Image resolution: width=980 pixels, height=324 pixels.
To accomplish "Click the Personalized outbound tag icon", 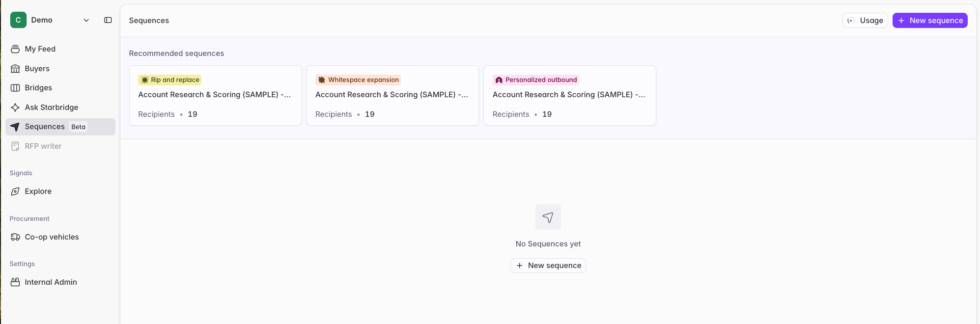I will (499, 80).
